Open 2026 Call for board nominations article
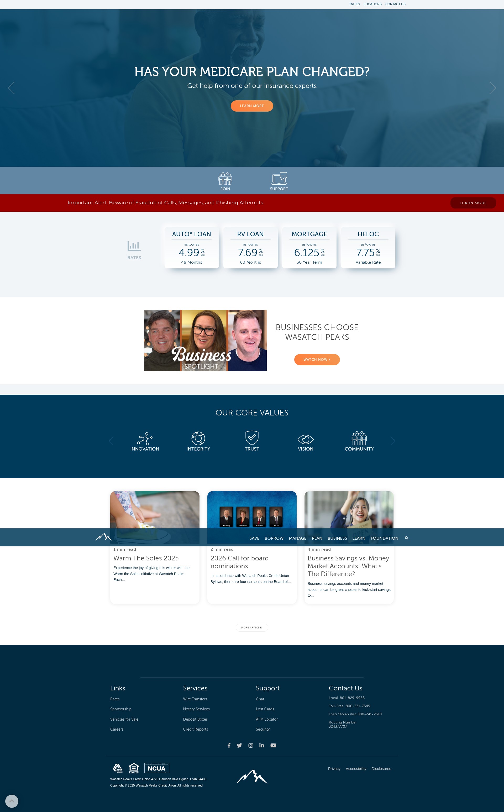This screenshot has width=504, height=812. (x=239, y=562)
